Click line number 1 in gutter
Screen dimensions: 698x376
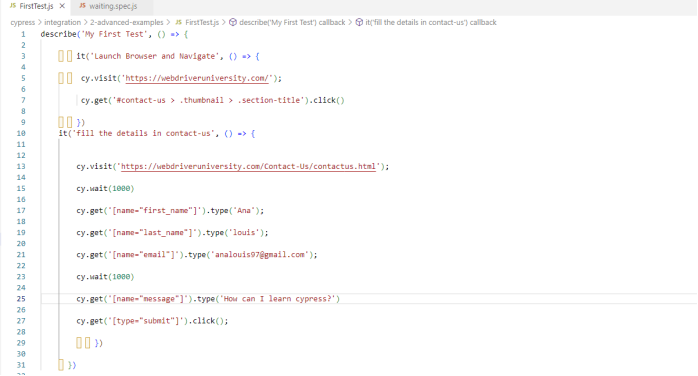(23, 34)
